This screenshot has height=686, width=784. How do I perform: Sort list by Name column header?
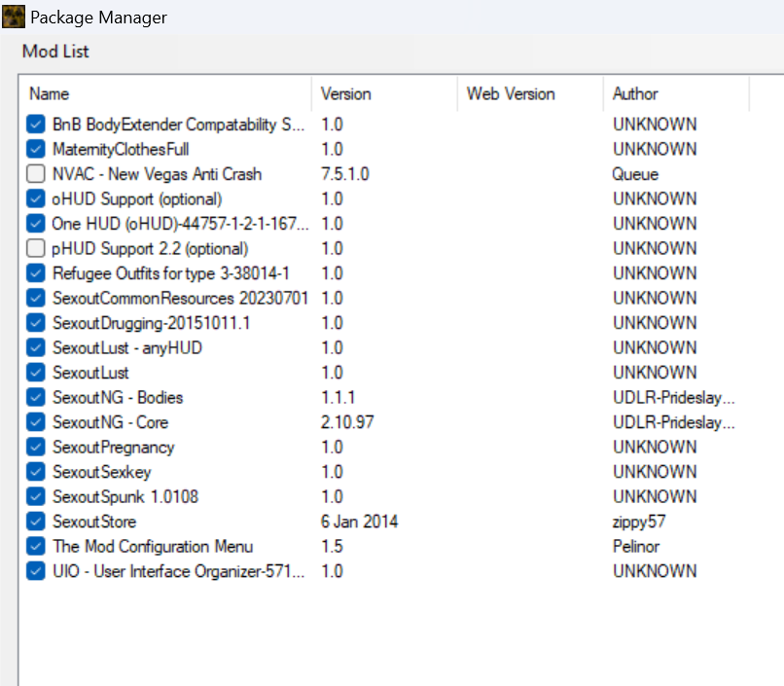click(x=165, y=94)
